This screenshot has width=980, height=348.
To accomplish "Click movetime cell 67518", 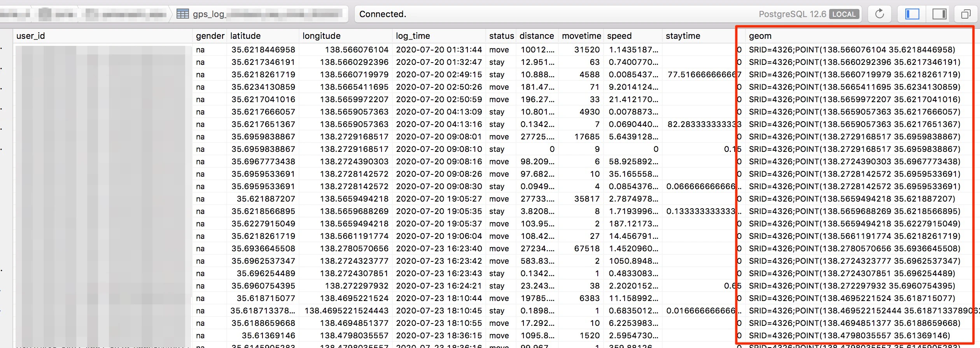I will click(587, 249).
